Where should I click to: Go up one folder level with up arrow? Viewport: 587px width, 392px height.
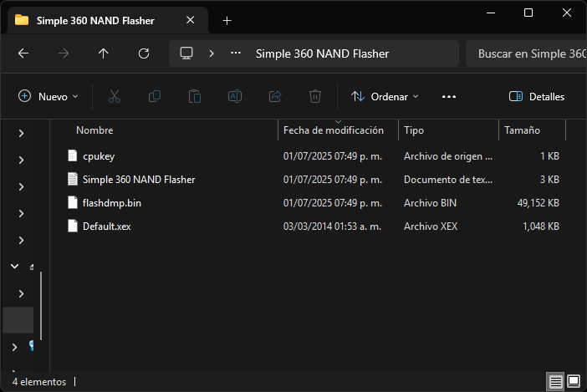click(104, 53)
